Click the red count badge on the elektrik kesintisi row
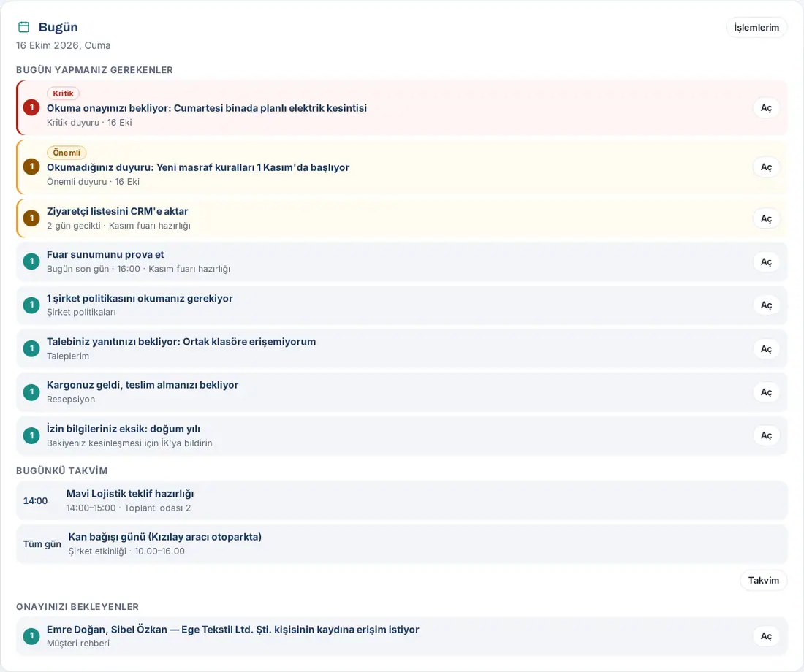Viewport: 804px width, 672px height. pos(31,107)
